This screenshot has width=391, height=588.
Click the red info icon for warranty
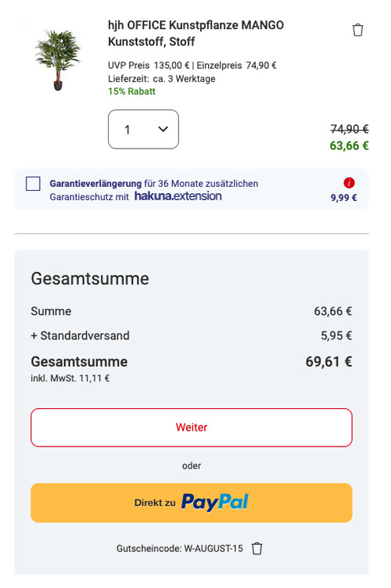(349, 183)
